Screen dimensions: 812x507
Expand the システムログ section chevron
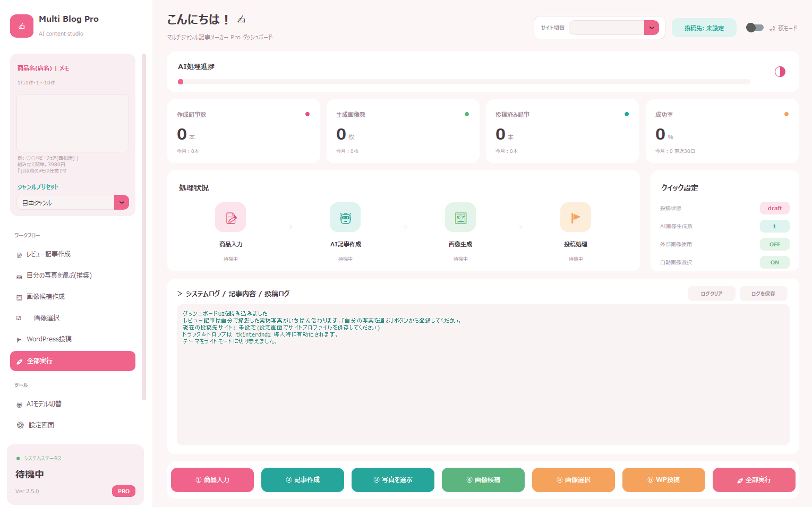click(x=180, y=294)
